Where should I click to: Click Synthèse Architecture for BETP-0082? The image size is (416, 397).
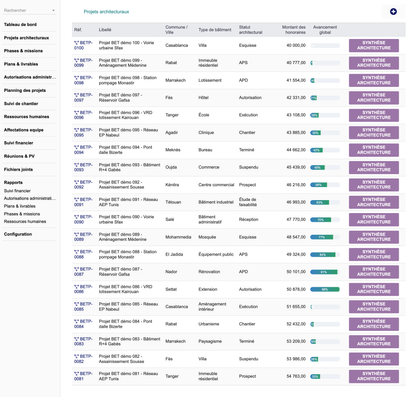(374, 359)
